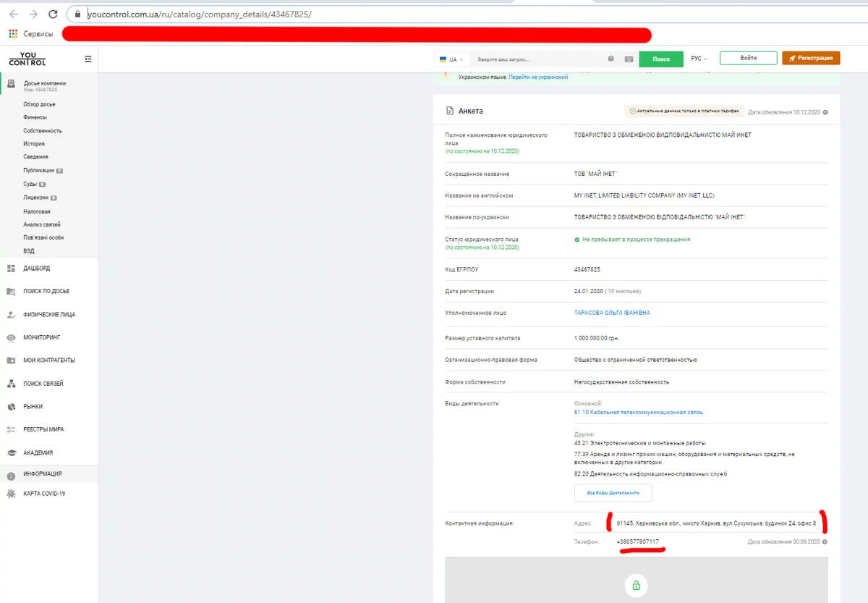The image size is (868, 603).
Task: Click the Мониторинг eye icon
Action: tap(11, 337)
